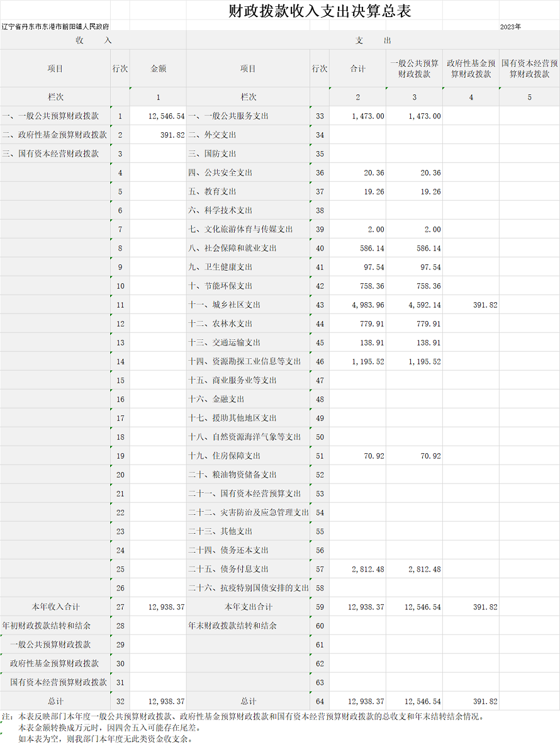The width and height of the screenshot is (560, 744).
Task: Select income row 一、一般公共预算财政拨款
Action: coord(55,116)
